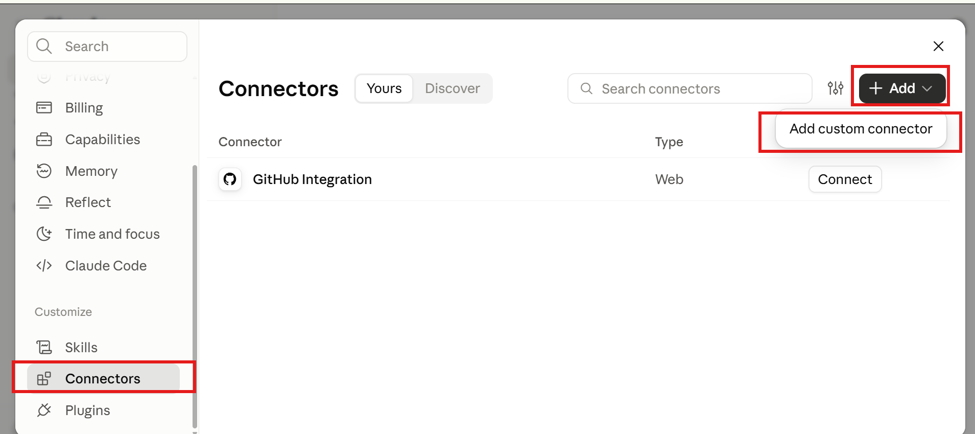This screenshot has width=975, height=434.
Task: Click the magnifier icon in sidebar search
Action: click(44, 47)
